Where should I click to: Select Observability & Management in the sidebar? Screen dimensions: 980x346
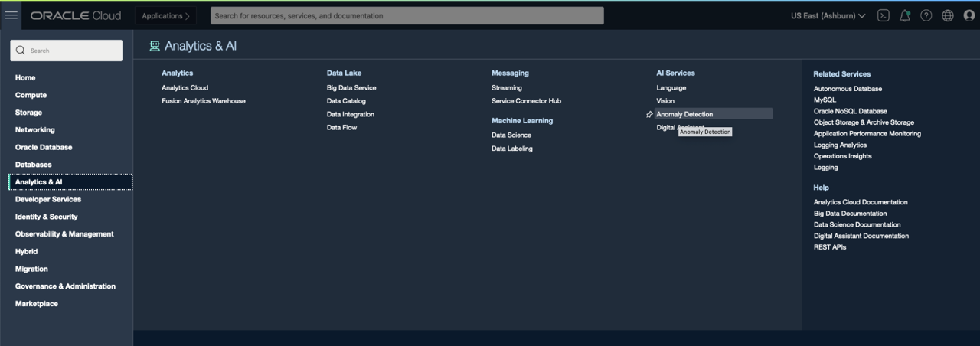(x=64, y=234)
